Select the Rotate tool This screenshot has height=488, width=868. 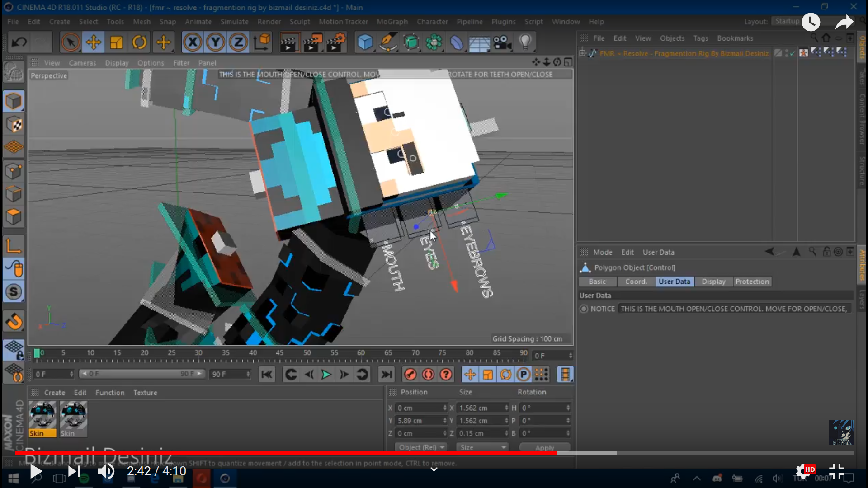pyautogui.click(x=139, y=42)
